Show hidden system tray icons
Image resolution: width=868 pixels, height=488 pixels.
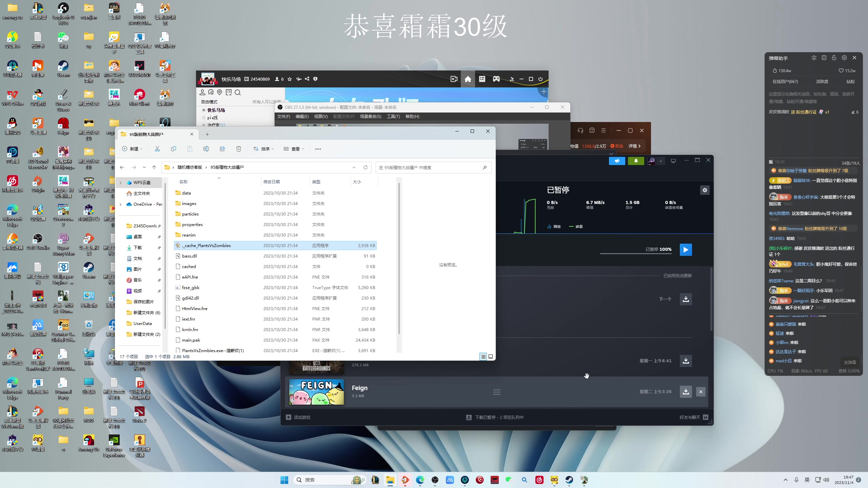click(x=786, y=480)
